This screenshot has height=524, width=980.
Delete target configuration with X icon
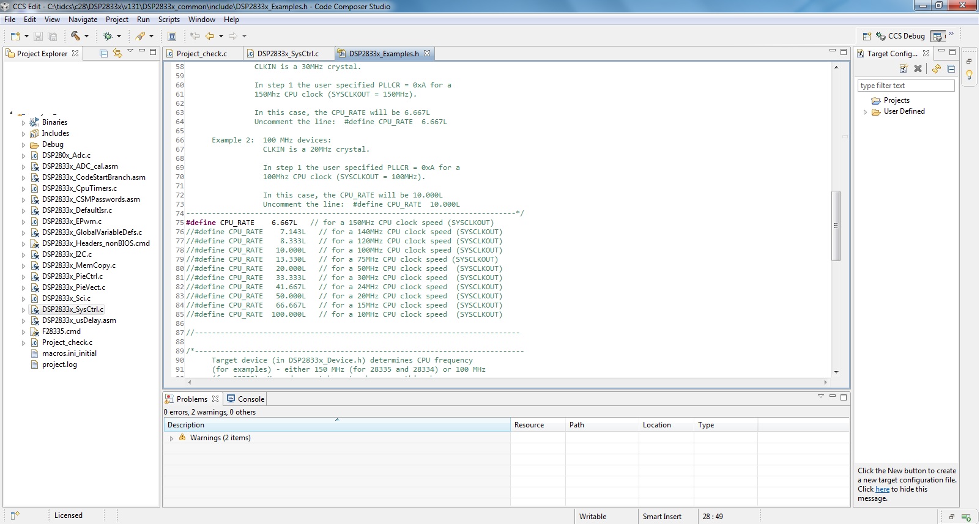pos(918,68)
